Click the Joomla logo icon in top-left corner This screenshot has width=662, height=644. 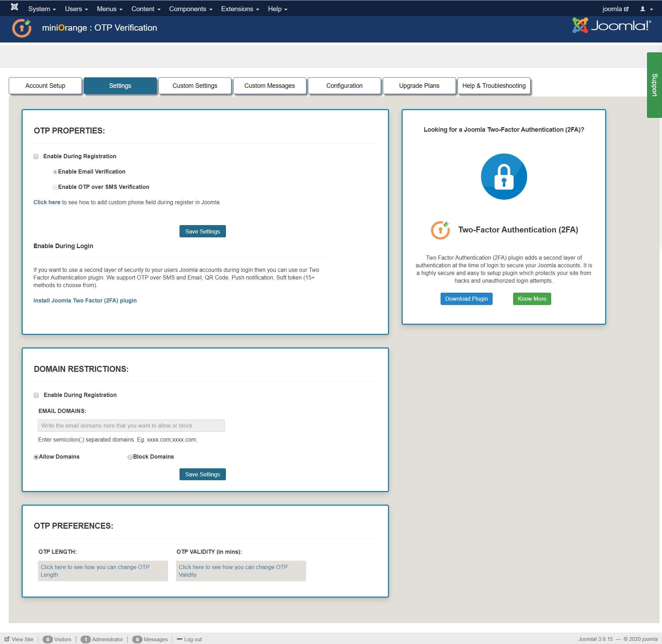[14, 7]
